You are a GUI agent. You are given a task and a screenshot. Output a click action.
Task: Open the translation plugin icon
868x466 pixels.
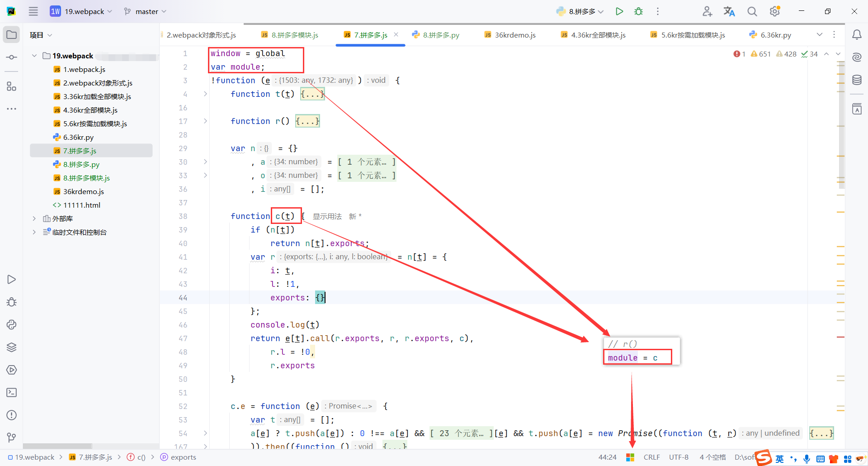point(729,11)
